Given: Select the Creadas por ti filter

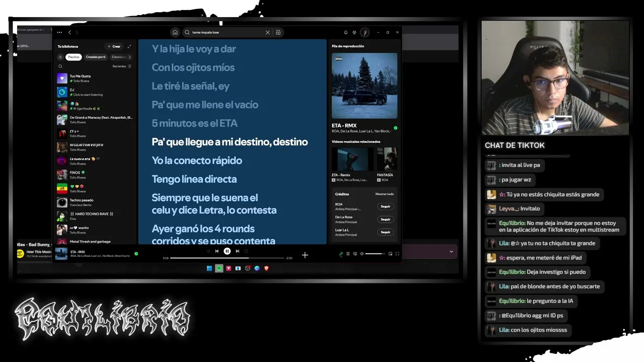Looking at the screenshot, I should tap(96, 57).
